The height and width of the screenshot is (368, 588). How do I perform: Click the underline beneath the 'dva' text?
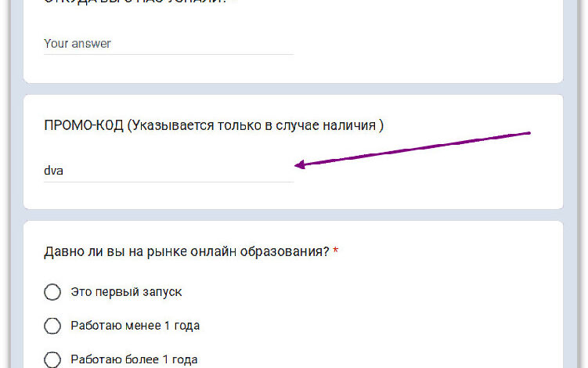coord(168,182)
